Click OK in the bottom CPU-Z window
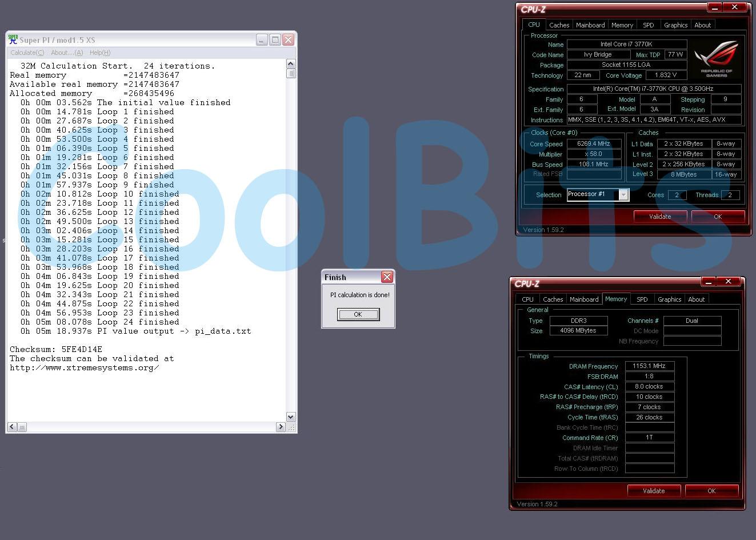Screen dimensions: 756x540 (711, 491)
